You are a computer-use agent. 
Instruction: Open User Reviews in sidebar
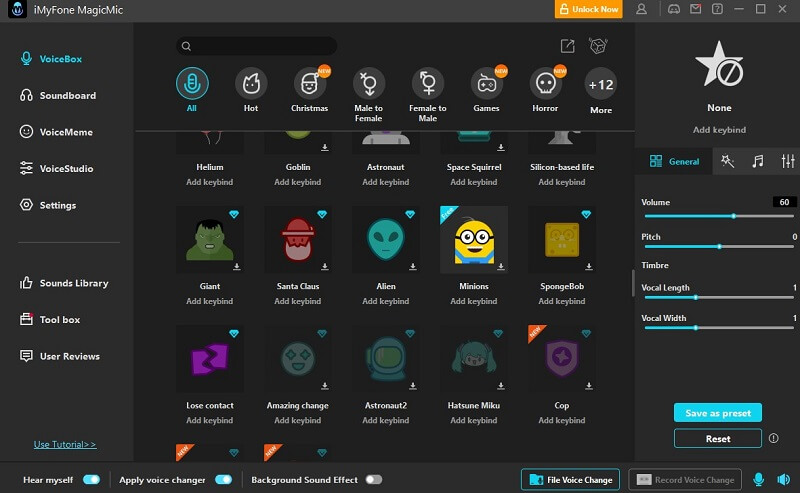click(x=59, y=356)
